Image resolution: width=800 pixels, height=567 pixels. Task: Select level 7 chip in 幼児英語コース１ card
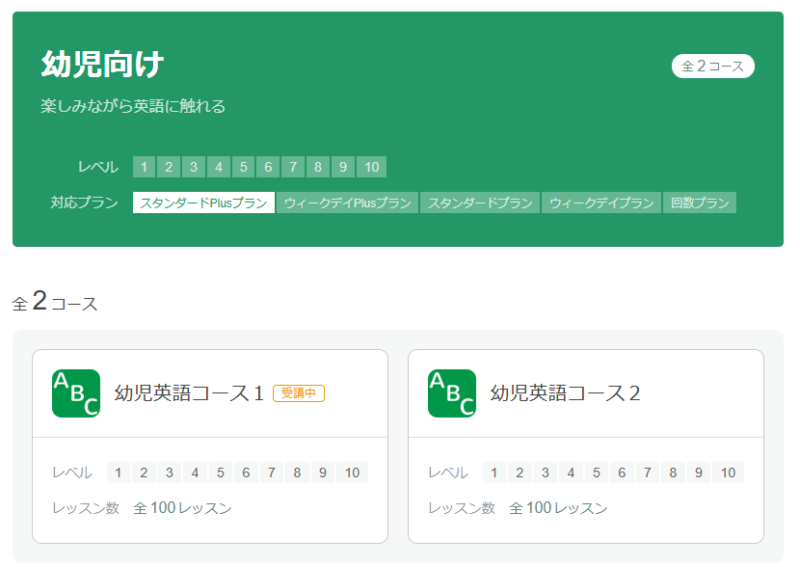[270, 473]
